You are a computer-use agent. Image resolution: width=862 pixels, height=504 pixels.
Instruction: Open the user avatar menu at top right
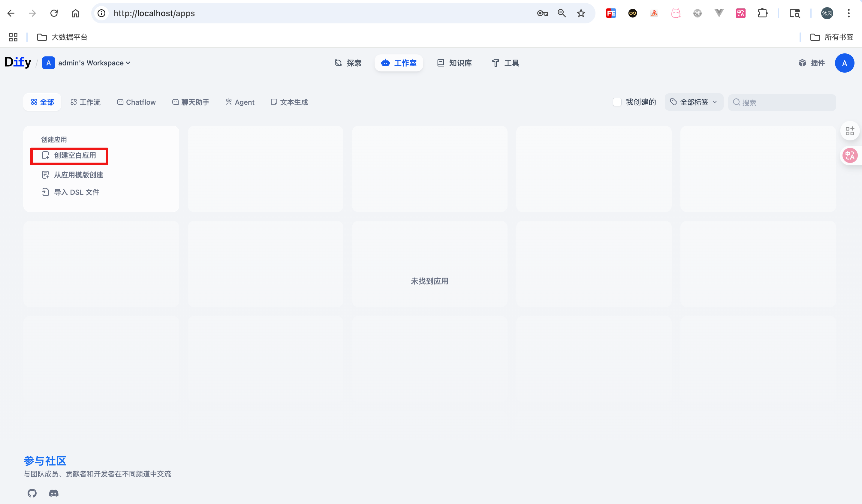pos(845,63)
